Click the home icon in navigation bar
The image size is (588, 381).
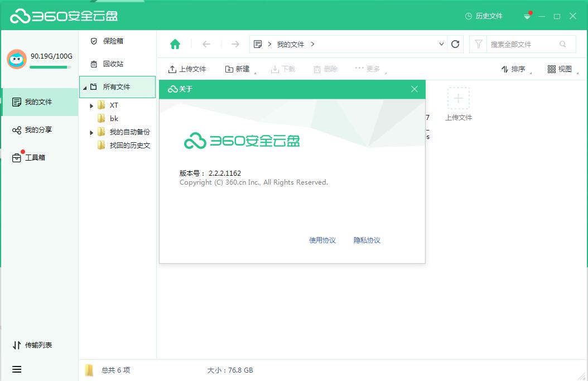[175, 44]
